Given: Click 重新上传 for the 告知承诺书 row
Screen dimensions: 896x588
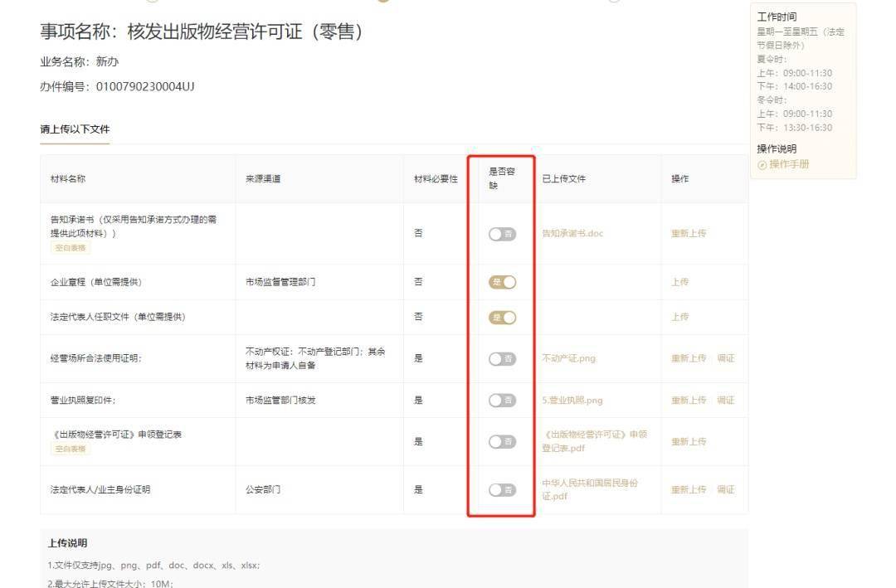Looking at the screenshot, I should pos(692,233).
